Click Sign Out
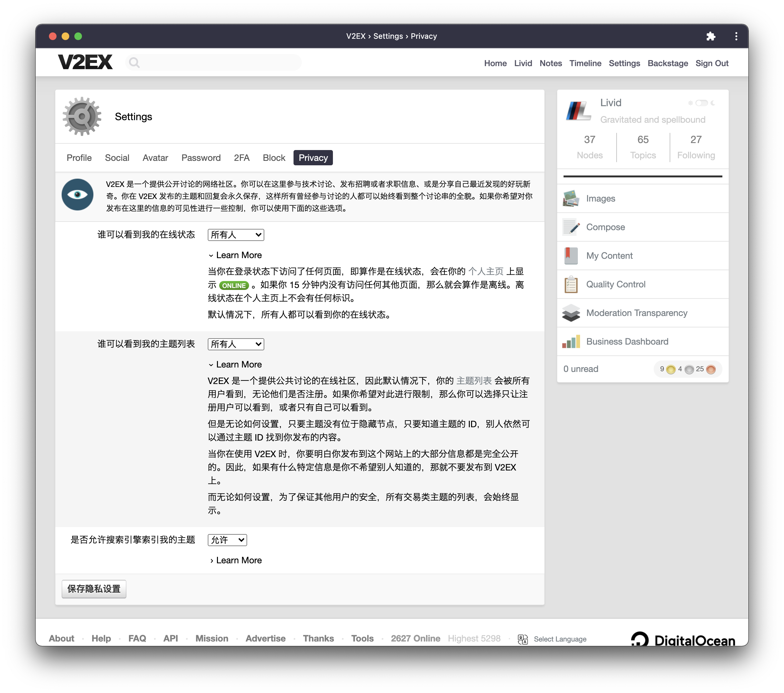This screenshot has height=693, width=784. click(x=712, y=63)
